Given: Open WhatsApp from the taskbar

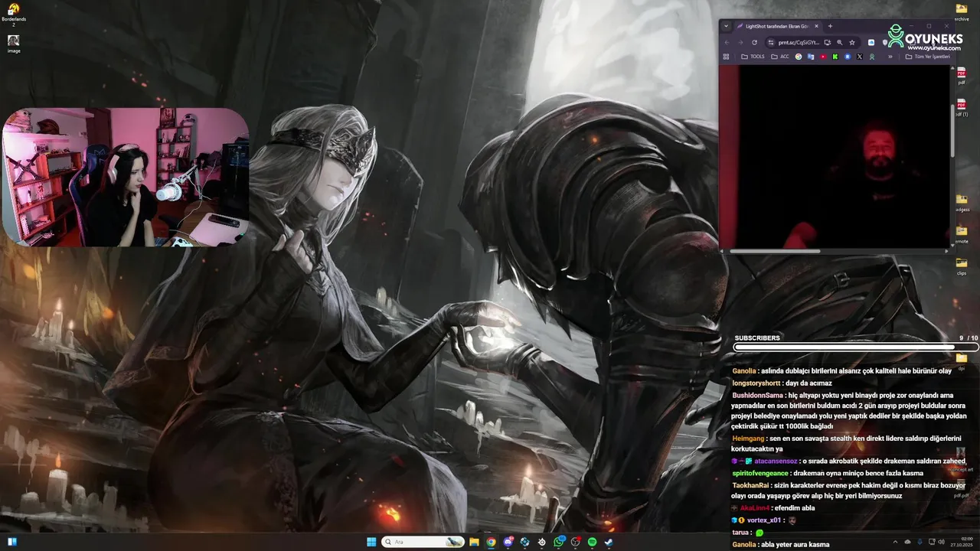Looking at the screenshot, I should (x=559, y=542).
